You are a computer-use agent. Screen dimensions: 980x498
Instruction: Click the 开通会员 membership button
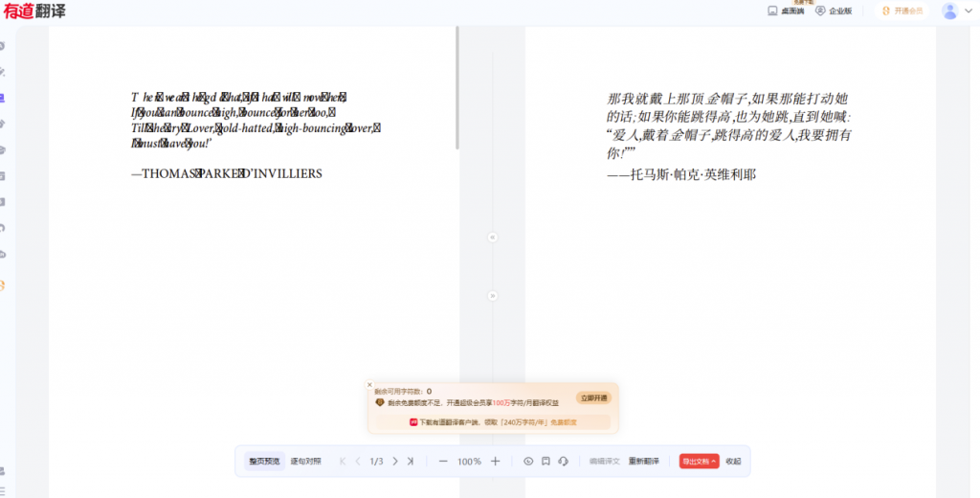[902, 11]
